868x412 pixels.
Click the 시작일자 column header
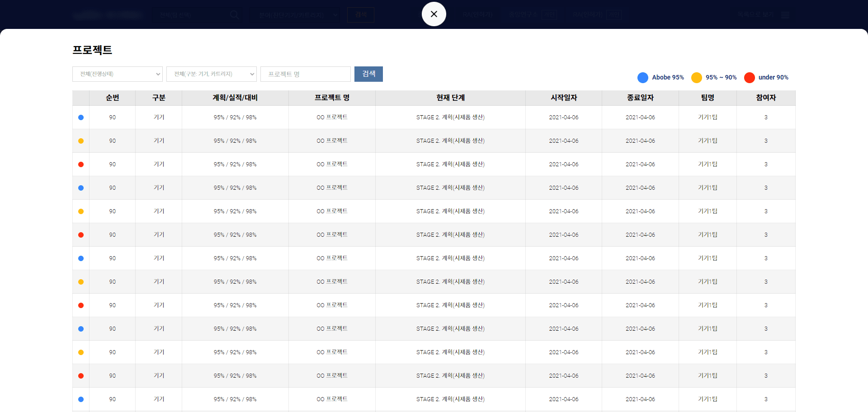563,98
